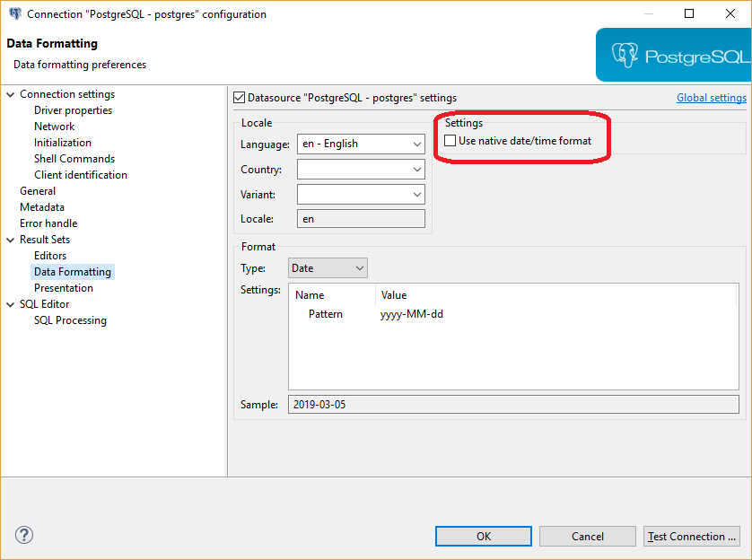
Task: Uncheck Datasource "PostgreSQL - postgres" settings checkbox
Action: (x=239, y=98)
